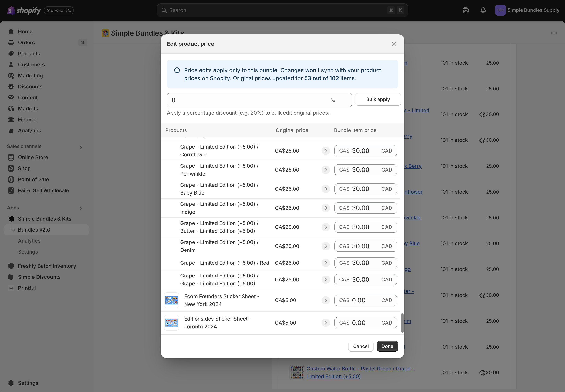Click the arrow for Grape / Butter row
This screenshot has height=392, width=565.
[326, 227]
